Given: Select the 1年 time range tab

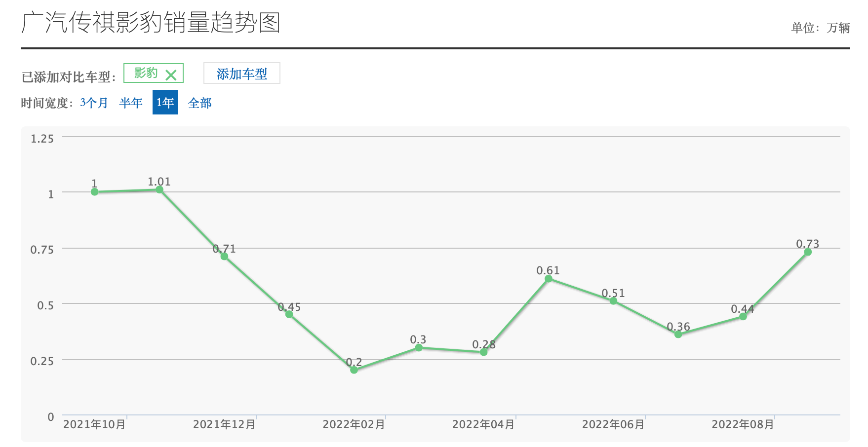Looking at the screenshot, I should (165, 102).
